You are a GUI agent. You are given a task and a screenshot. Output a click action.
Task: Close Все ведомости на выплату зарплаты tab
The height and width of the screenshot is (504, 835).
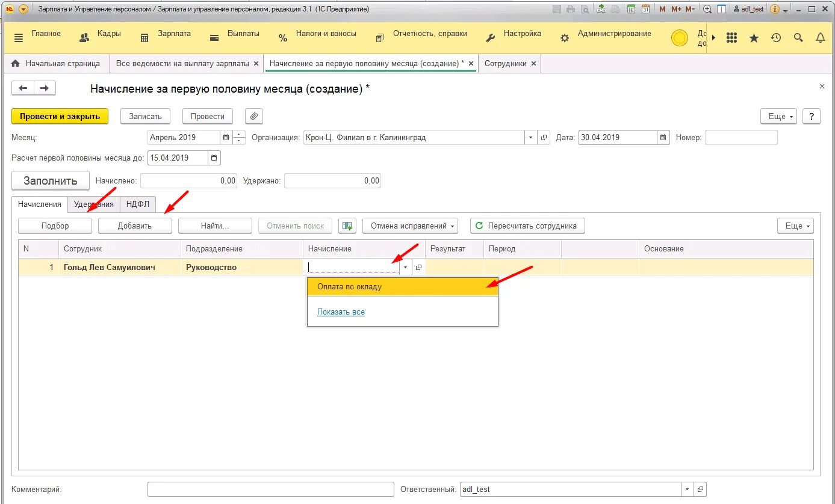tap(256, 63)
